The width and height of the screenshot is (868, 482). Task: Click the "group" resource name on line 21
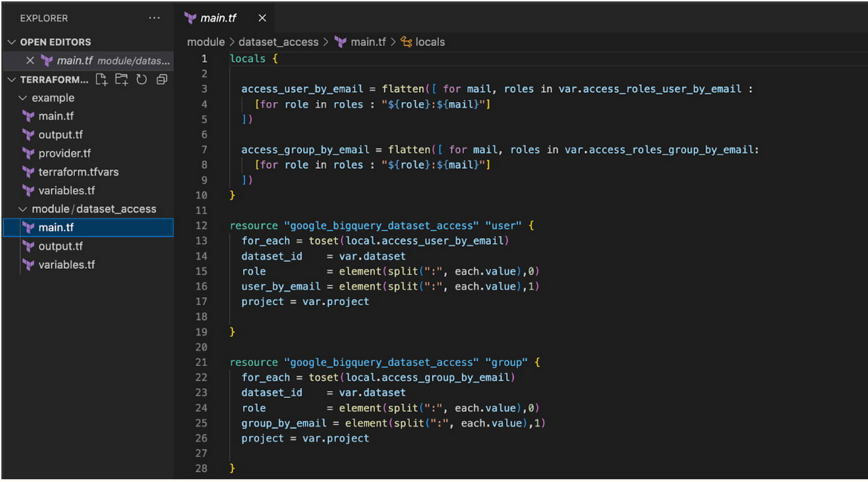[507, 363]
